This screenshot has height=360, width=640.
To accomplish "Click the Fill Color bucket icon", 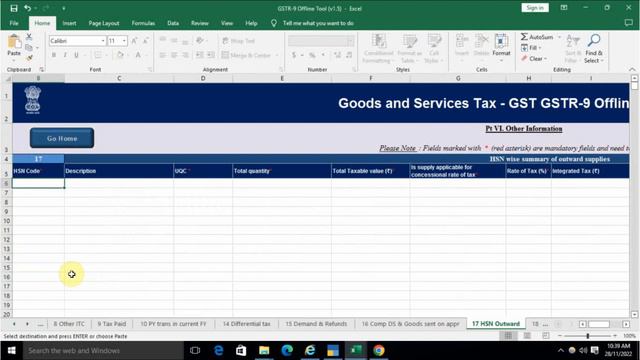I will 120,55.
